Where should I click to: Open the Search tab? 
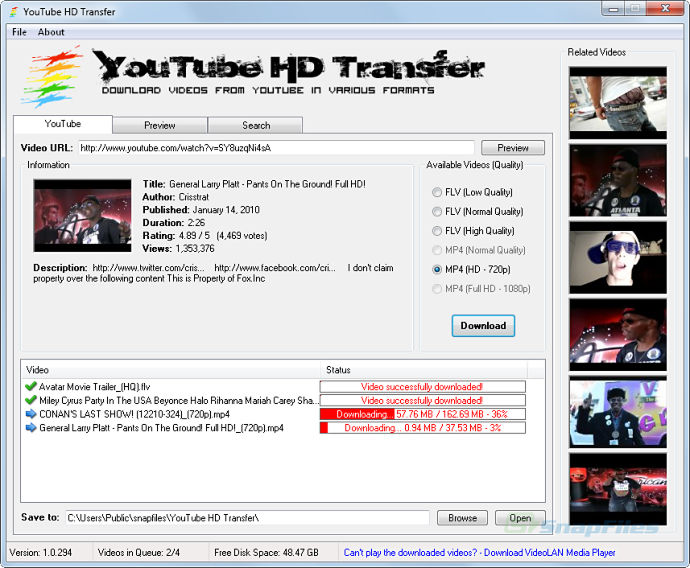point(256,125)
